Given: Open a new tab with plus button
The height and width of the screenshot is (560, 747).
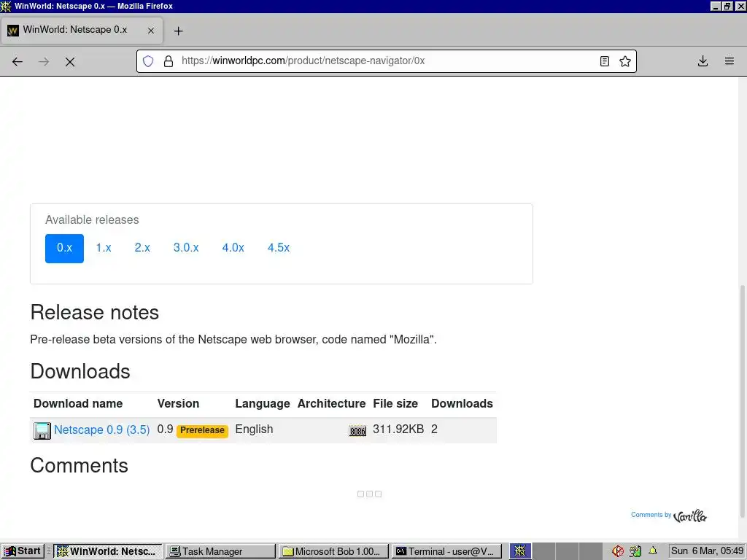Looking at the screenshot, I should [178, 31].
